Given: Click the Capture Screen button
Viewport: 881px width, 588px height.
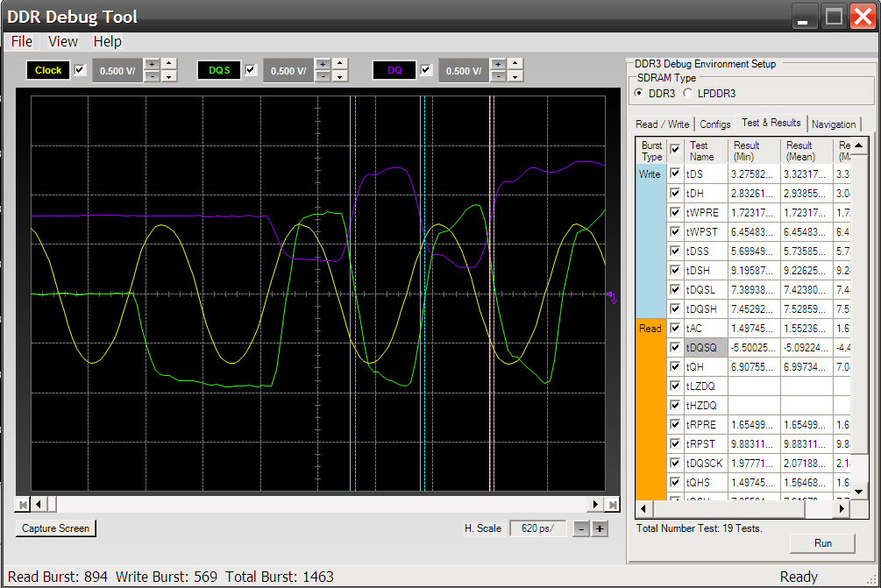Looking at the screenshot, I should point(55,528).
